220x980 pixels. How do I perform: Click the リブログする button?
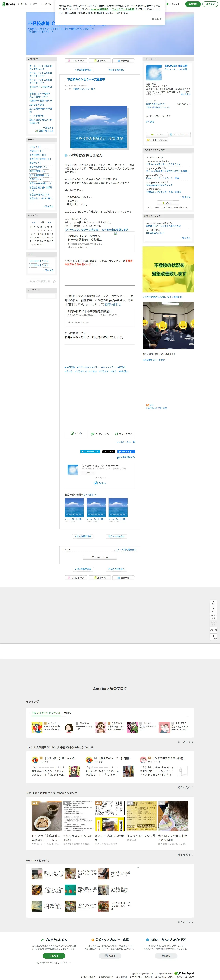point(124,434)
